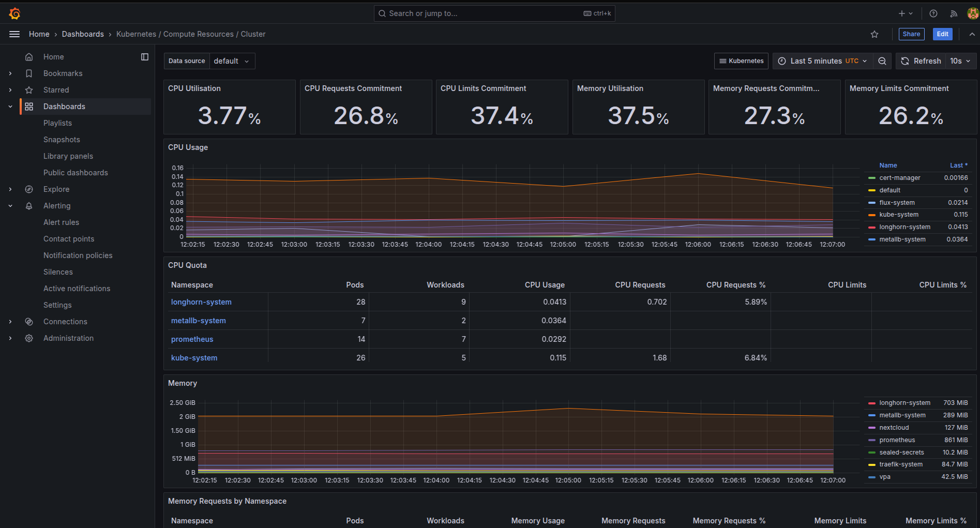Click the Starred star icon in sidebar
Viewport: 980px width, 528px height.
pyautogui.click(x=29, y=90)
